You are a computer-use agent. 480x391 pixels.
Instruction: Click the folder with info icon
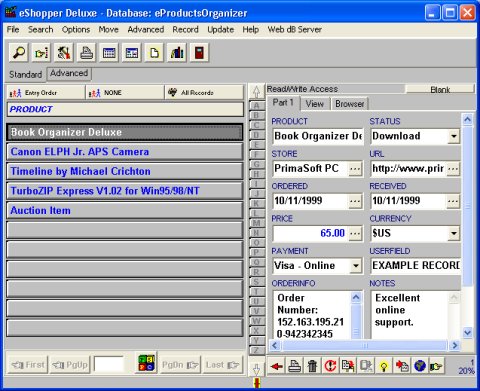point(41,53)
